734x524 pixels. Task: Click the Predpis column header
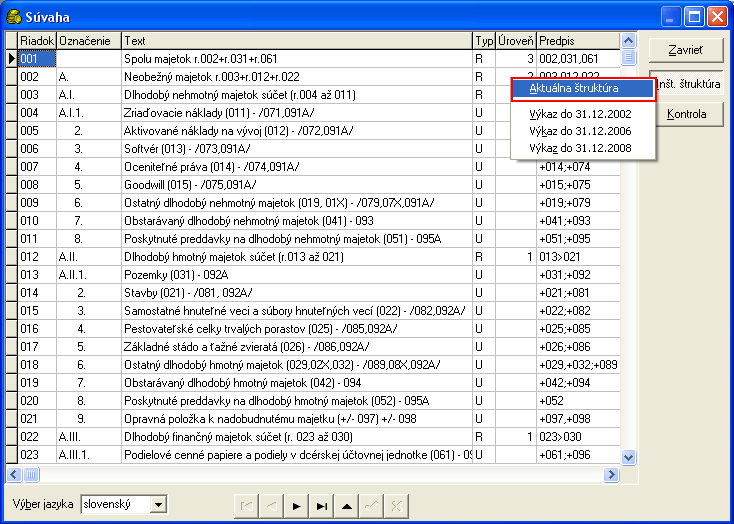point(578,41)
